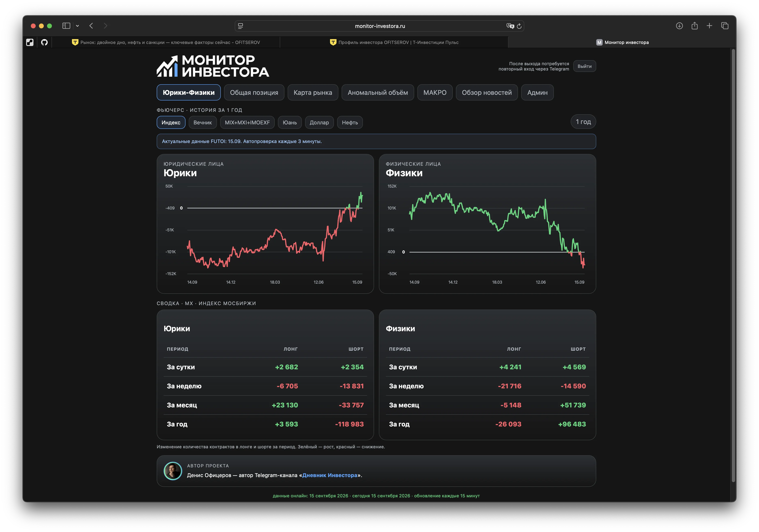Open the first pinned tab icon
759x532 pixels.
30,42
